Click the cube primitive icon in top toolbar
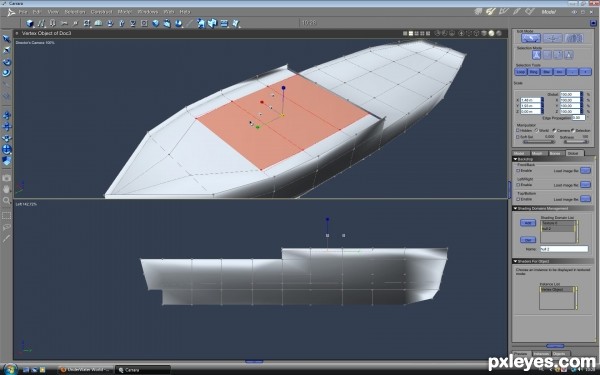The height and width of the screenshot is (375, 600). (x=30, y=23)
